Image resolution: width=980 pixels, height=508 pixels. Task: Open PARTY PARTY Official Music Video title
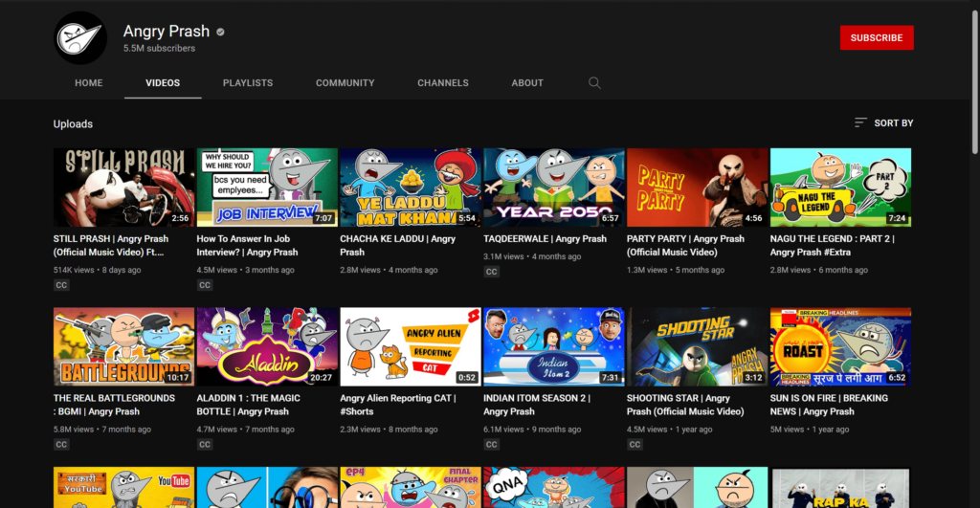pyautogui.click(x=685, y=246)
